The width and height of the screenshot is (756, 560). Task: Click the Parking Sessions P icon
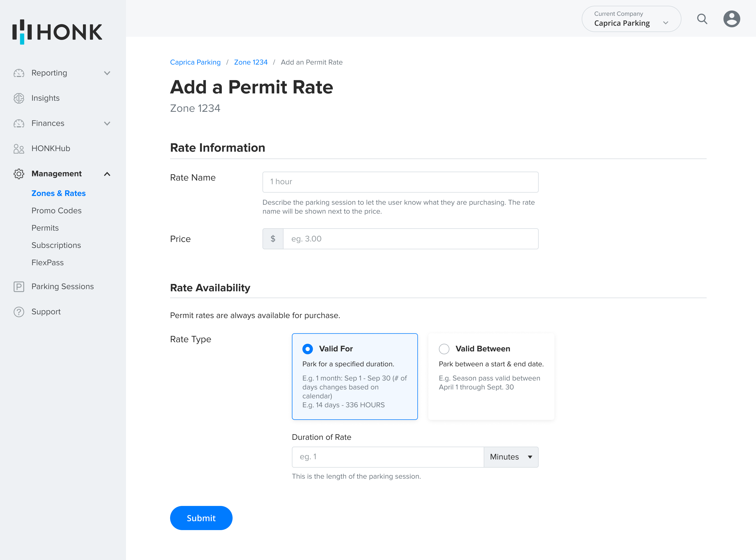coord(19,287)
